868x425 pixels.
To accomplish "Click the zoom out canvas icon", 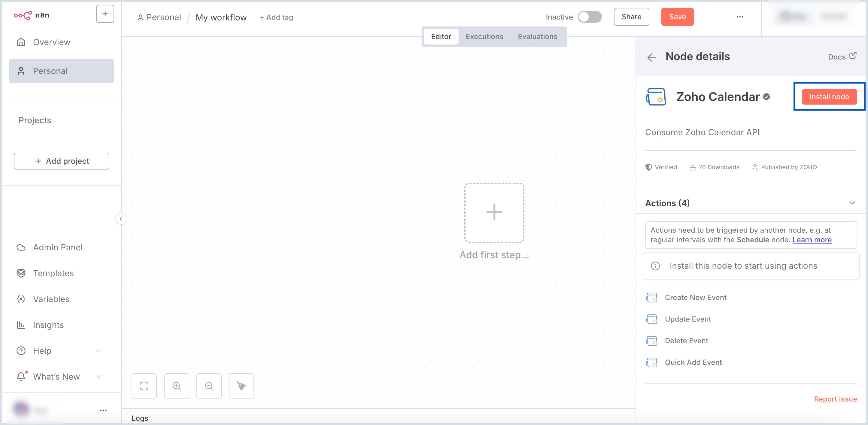I will click(x=209, y=386).
